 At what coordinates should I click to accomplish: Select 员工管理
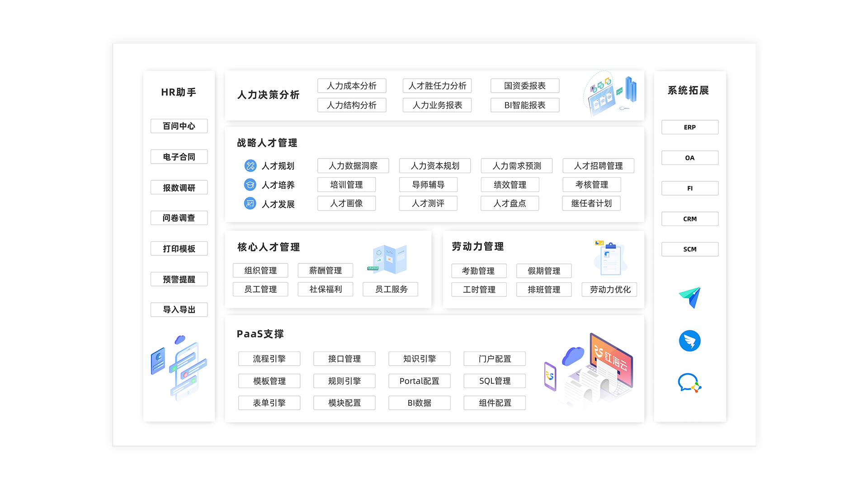pyautogui.click(x=260, y=289)
